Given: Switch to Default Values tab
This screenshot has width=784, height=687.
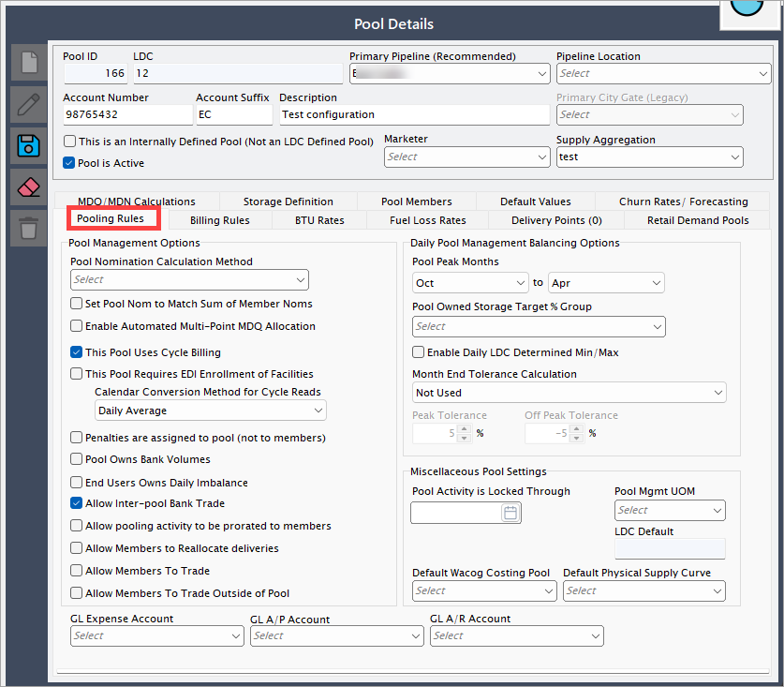Looking at the screenshot, I should (536, 202).
